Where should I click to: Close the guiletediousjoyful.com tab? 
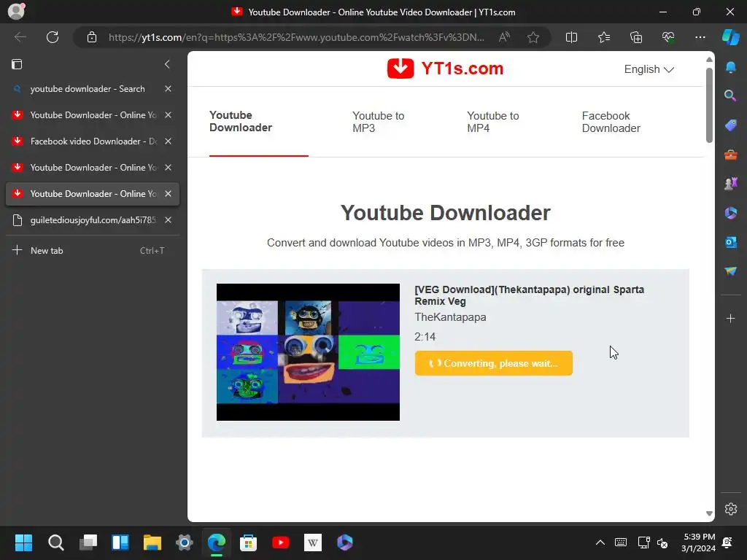(x=169, y=220)
